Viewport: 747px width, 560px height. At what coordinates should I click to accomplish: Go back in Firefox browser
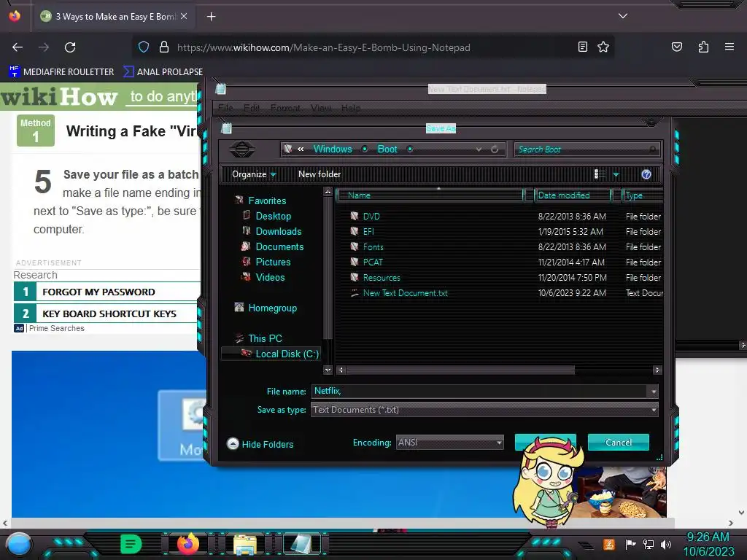click(x=18, y=47)
